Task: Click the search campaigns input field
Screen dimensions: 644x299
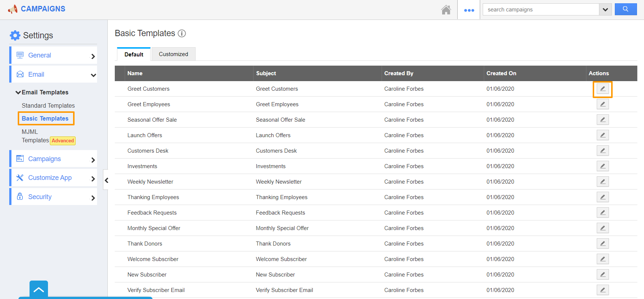Action: (541, 10)
